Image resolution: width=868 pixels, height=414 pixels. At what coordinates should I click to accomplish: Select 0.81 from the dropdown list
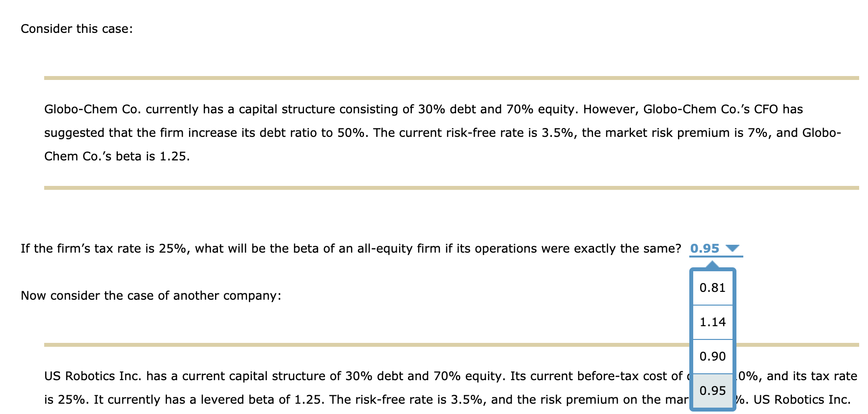(x=712, y=288)
